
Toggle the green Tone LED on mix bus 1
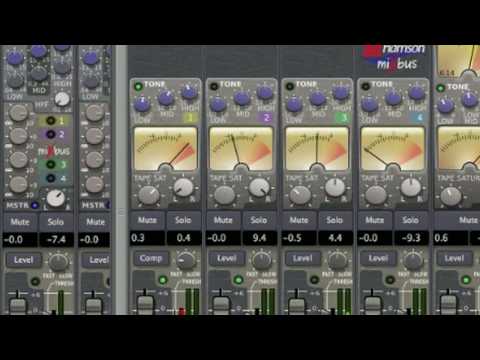click(x=138, y=87)
